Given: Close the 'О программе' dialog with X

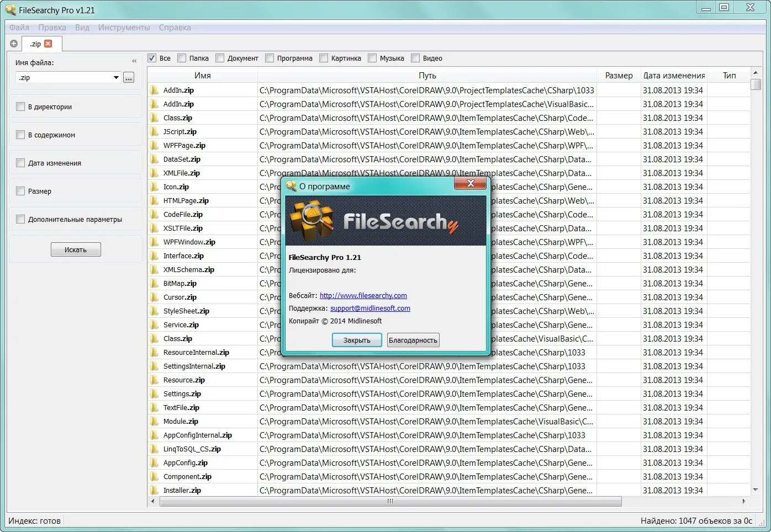Looking at the screenshot, I should coord(470,183).
